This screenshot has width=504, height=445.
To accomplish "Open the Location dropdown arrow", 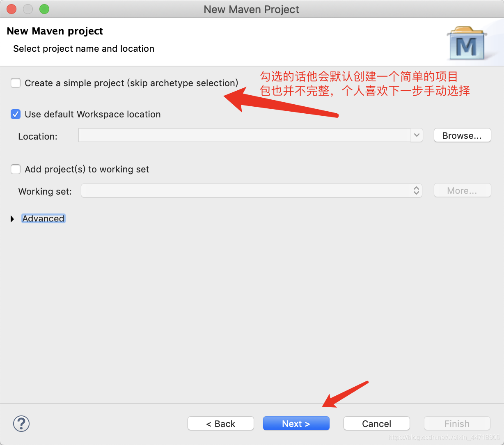I will [417, 135].
